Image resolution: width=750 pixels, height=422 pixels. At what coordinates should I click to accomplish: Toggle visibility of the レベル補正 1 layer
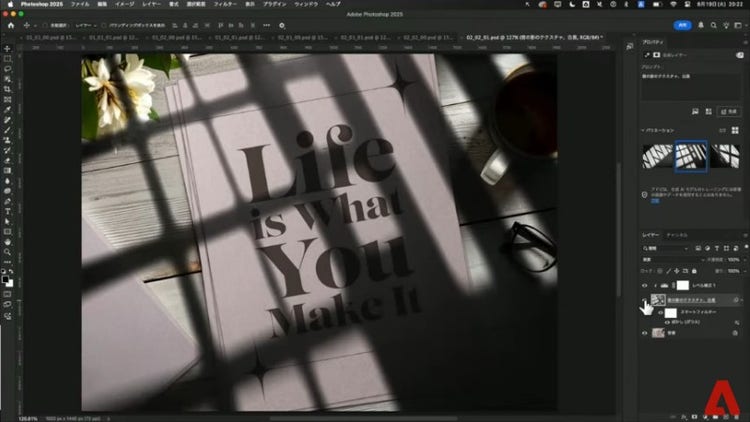pyautogui.click(x=645, y=283)
